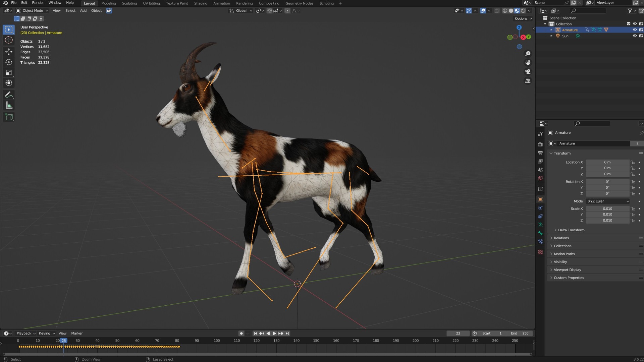Hide the Sun object in viewport
The image size is (644, 362).
[x=635, y=36]
